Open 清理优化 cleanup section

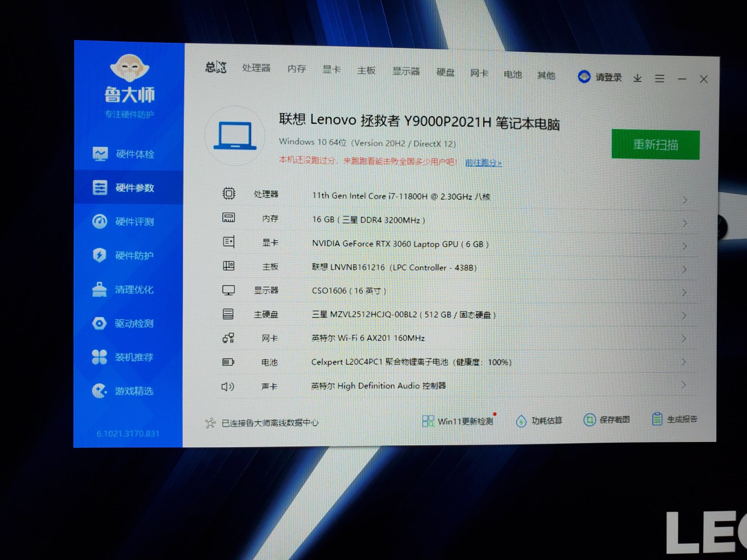click(x=123, y=289)
